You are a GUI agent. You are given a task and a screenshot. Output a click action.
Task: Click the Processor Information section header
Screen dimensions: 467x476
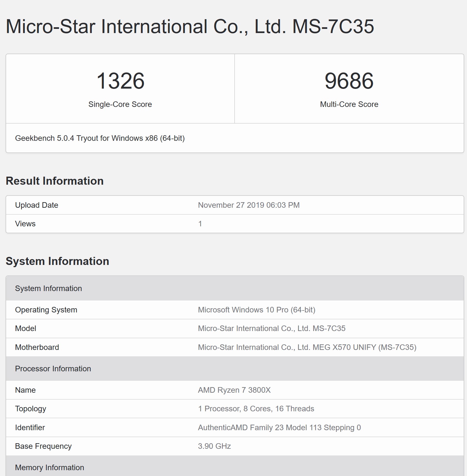coord(235,369)
